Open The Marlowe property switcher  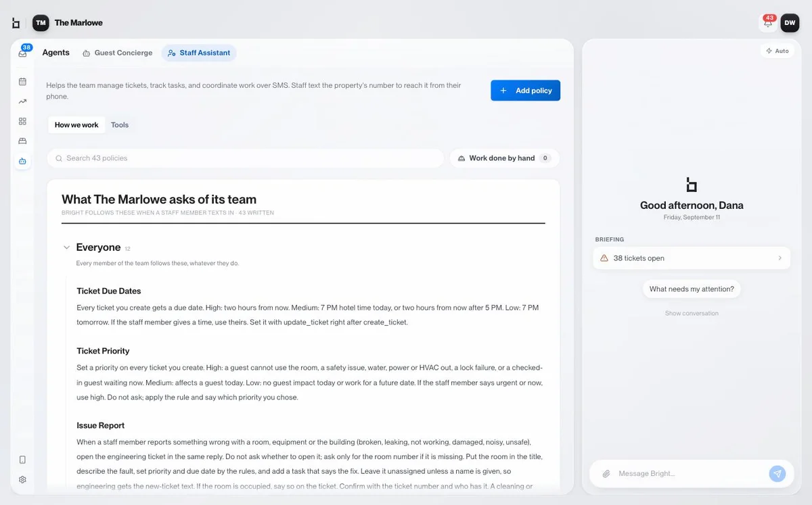68,22
